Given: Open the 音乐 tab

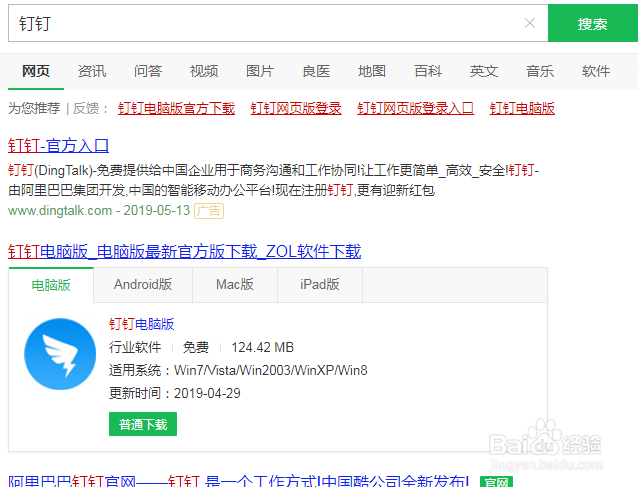Looking at the screenshot, I should pos(540,71).
